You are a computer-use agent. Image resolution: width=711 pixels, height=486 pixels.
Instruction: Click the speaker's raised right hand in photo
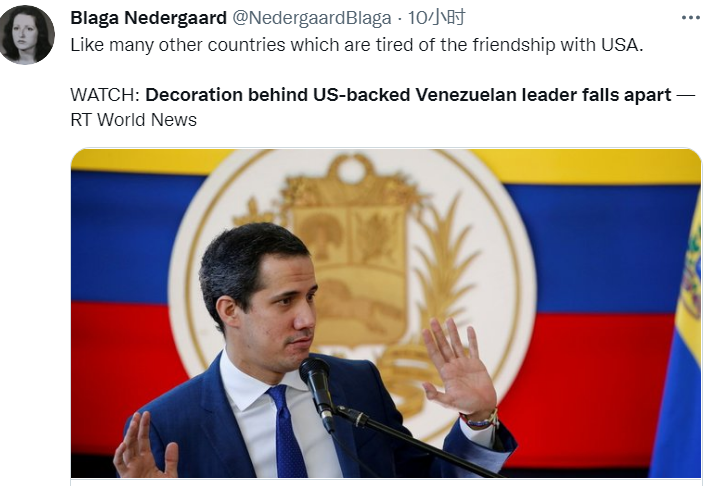point(459,368)
